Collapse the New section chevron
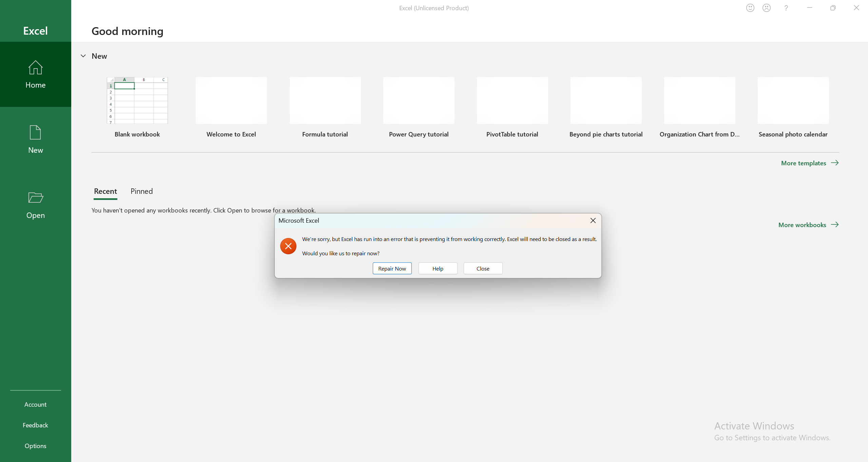The height and width of the screenshot is (462, 868). point(83,56)
